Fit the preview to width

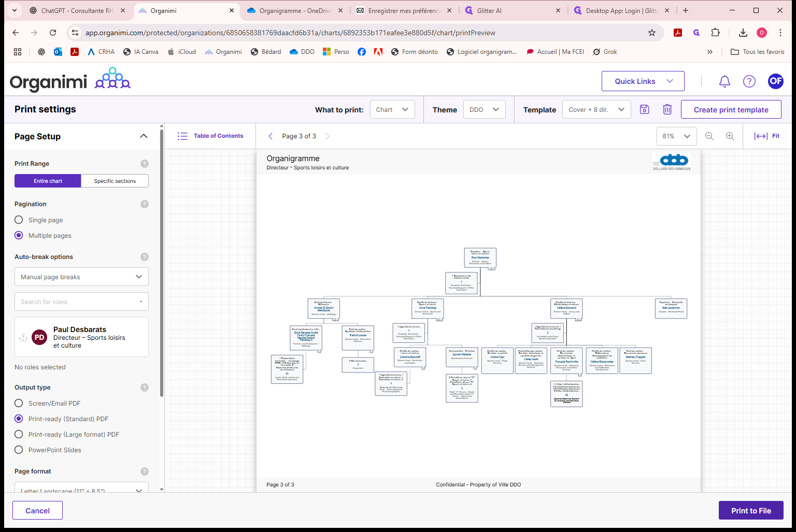(x=767, y=136)
